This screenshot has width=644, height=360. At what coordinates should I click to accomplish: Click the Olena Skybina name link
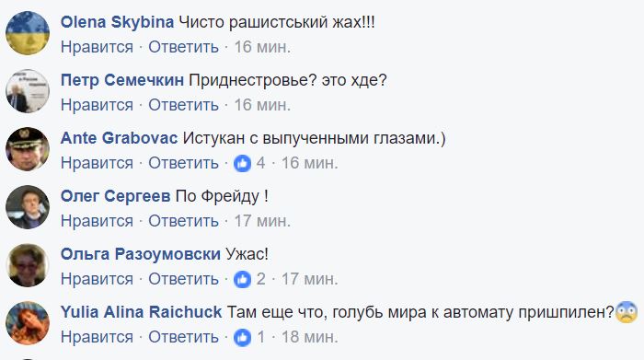tap(117, 23)
